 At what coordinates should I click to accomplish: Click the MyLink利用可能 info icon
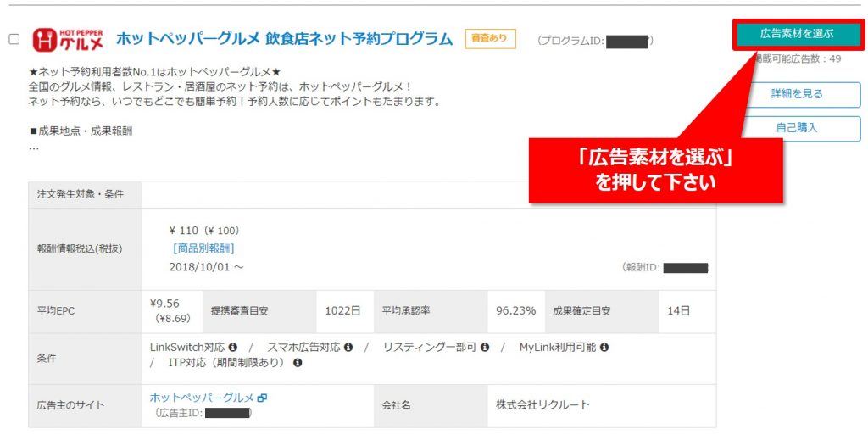click(x=604, y=348)
